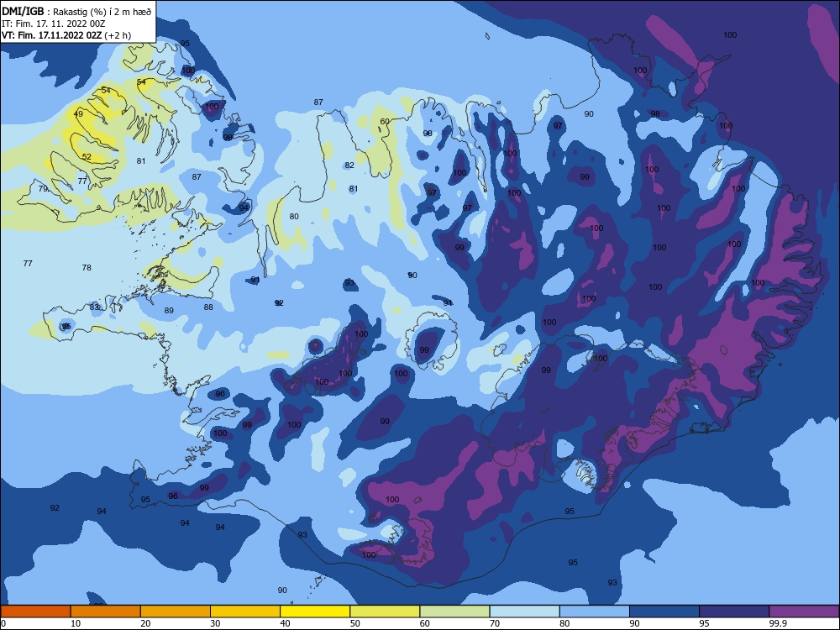Click the legend label '30'
840x630 pixels.
click(215, 623)
